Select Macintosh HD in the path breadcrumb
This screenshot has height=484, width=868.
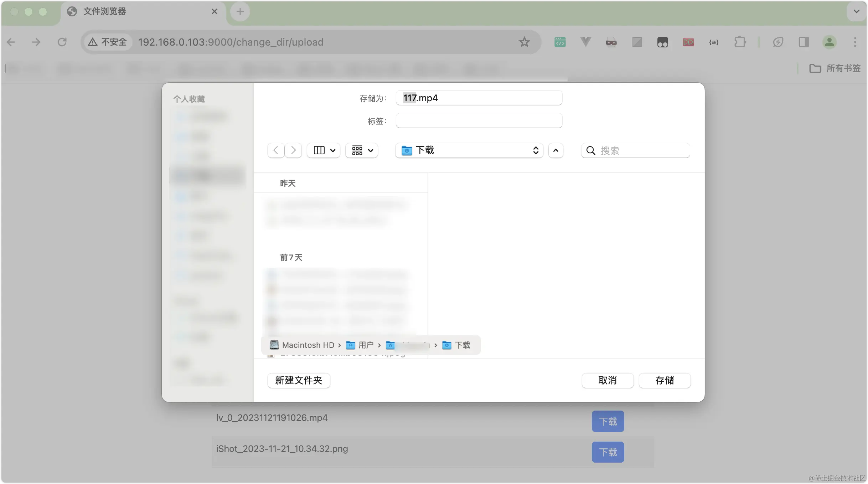pyautogui.click(x=309, y=345)
